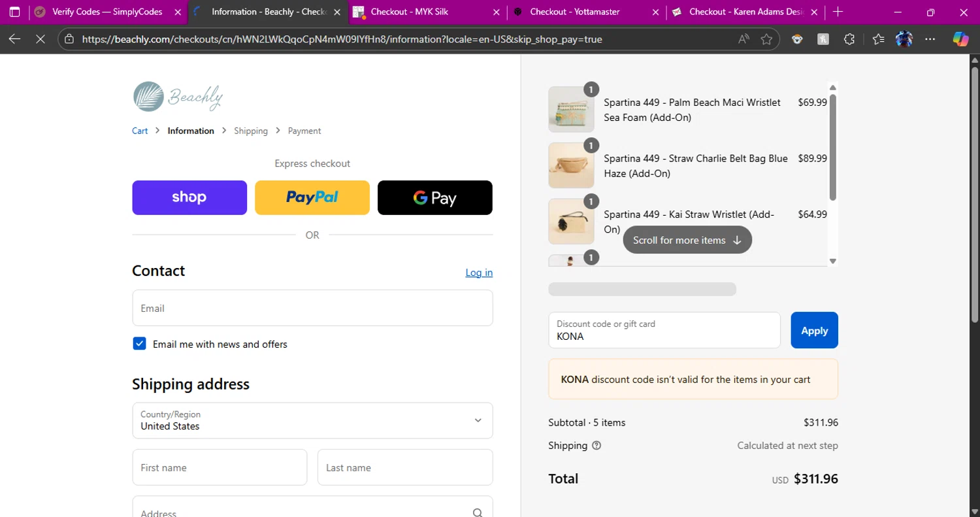The height and width of the screenshot is (517, 980).
Task: Click the browser address bar URL
Action: [342, 39]
